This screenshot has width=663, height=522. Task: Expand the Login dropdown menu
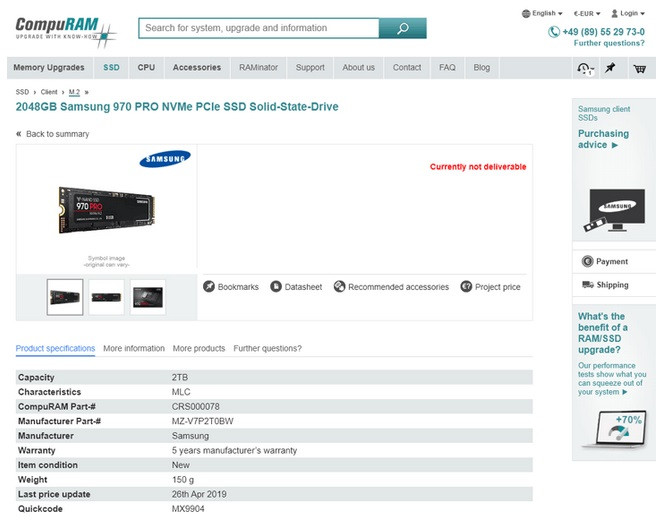(628, 14)
